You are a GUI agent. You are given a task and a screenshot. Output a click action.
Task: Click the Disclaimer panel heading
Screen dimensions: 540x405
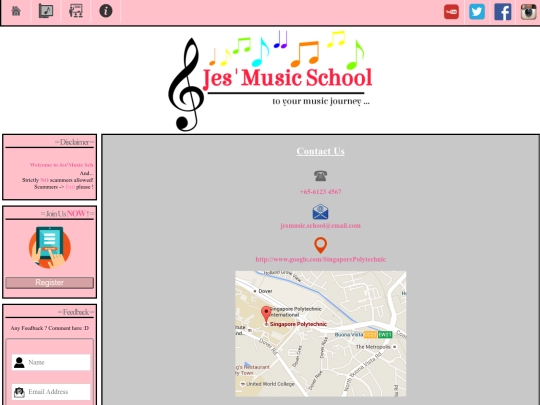(74, 142)
